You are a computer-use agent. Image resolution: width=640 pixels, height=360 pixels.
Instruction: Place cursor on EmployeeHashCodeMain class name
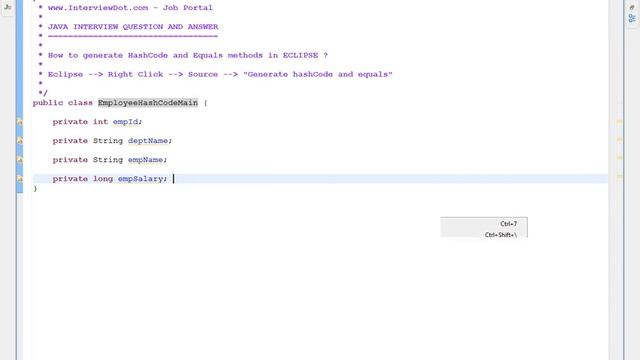click(148, 103)
